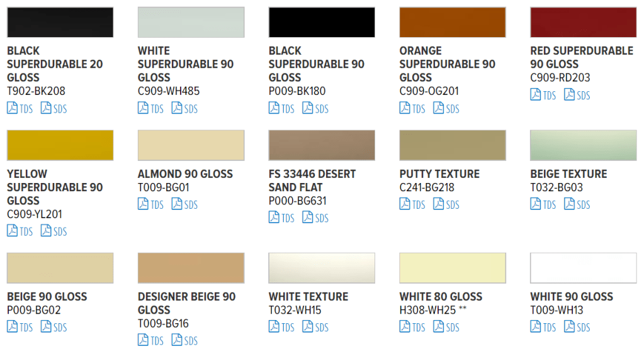The image size is (644, 349).
Task: Select the Orange Superdurable color swatch
Action: [452, 22]
